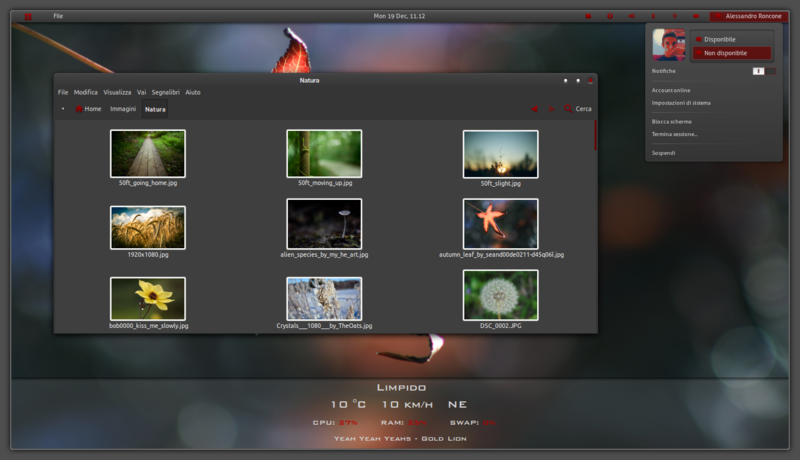
Task: Open the Aiuto menu
Action: [x=193, y=92]
